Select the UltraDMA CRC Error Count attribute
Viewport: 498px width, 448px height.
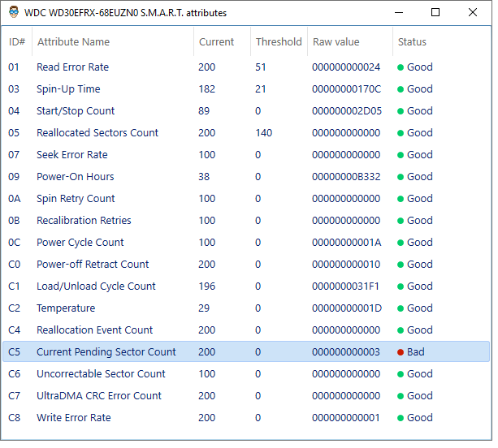[x=246, y=395]
